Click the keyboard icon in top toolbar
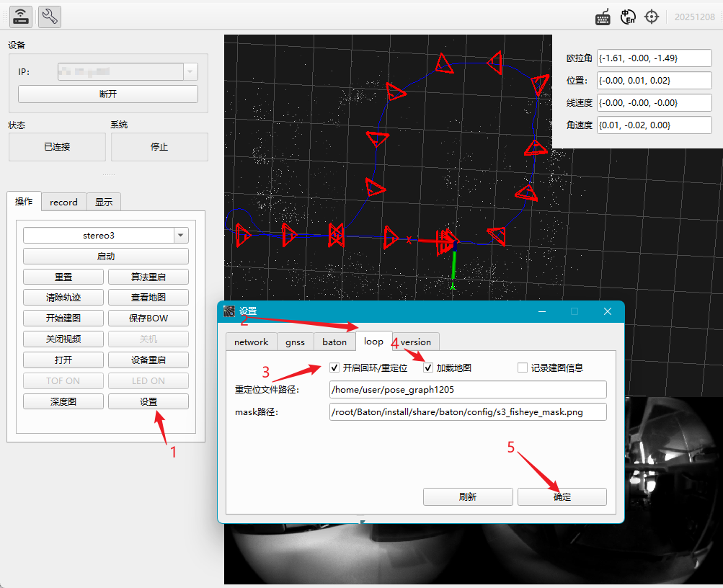The width and height of the screenshot is (723, 588). click(x=603, y=17)
